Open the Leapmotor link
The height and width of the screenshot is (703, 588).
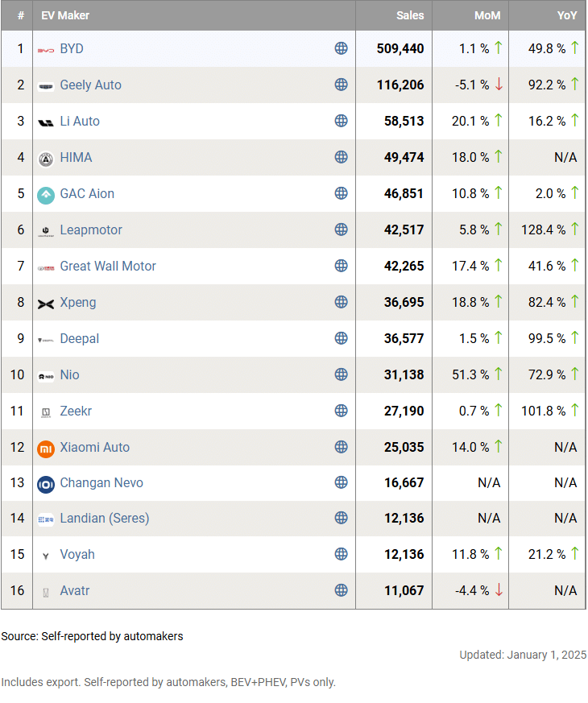click(91, 230)
